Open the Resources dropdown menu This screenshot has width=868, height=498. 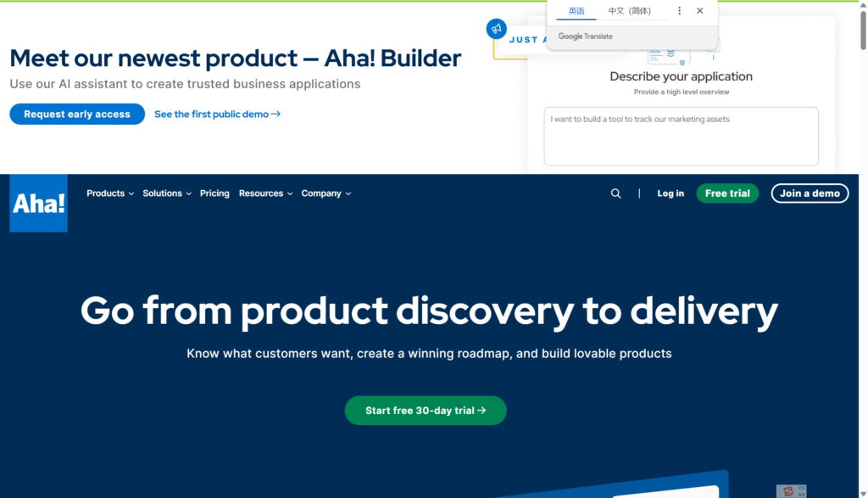click(x=265, y=193)
